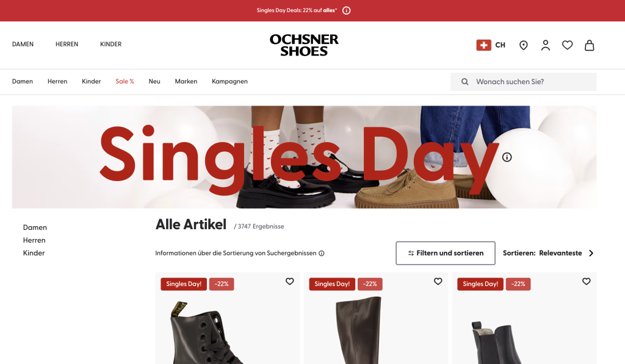Screen dimensions: 625x364
Task: Open the store locator pin icon
Action: pyautogui.click(x=523, y=45)
